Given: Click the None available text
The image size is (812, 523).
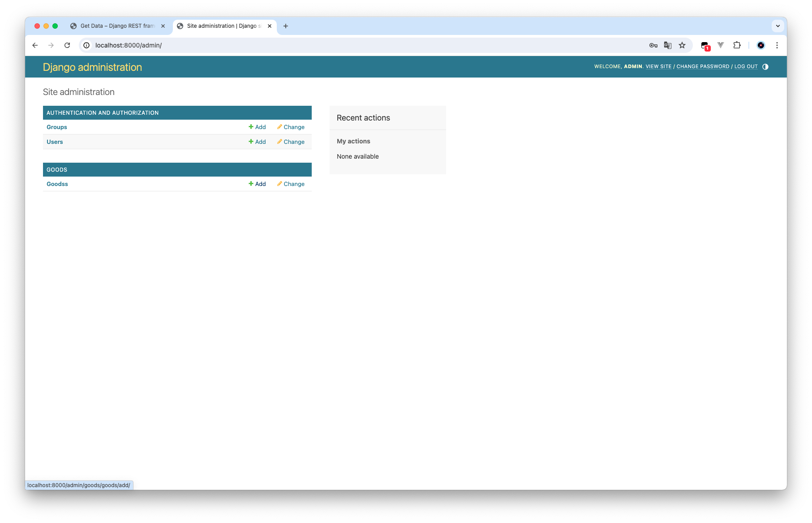Looking at the screenshot, I should pos(358,156).
